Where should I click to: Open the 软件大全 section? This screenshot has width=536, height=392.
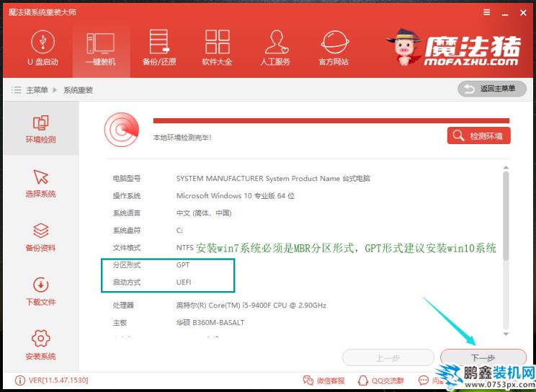217,48
